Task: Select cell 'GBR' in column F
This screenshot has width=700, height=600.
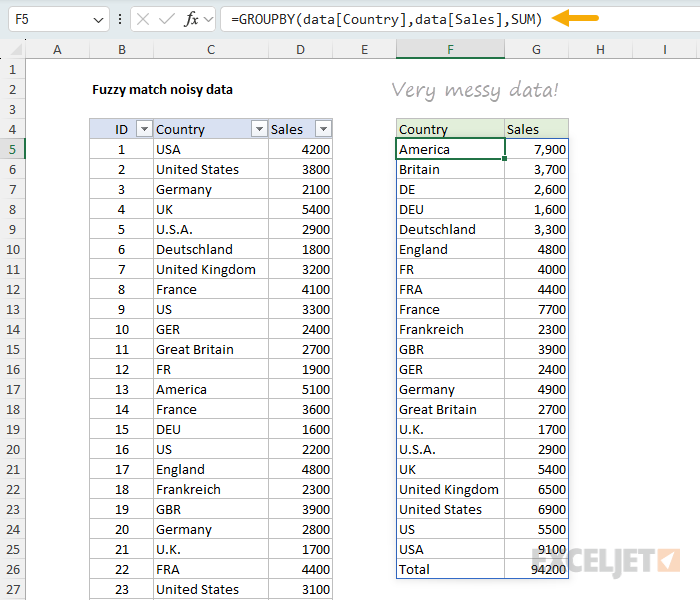Action: tap(450, 350)
